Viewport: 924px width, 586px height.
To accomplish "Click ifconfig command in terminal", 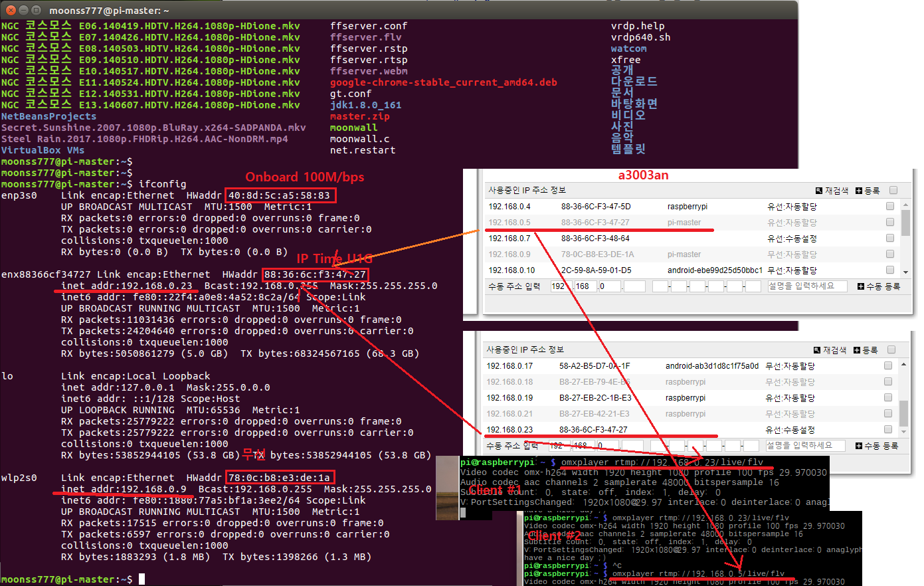I will 163,184.
